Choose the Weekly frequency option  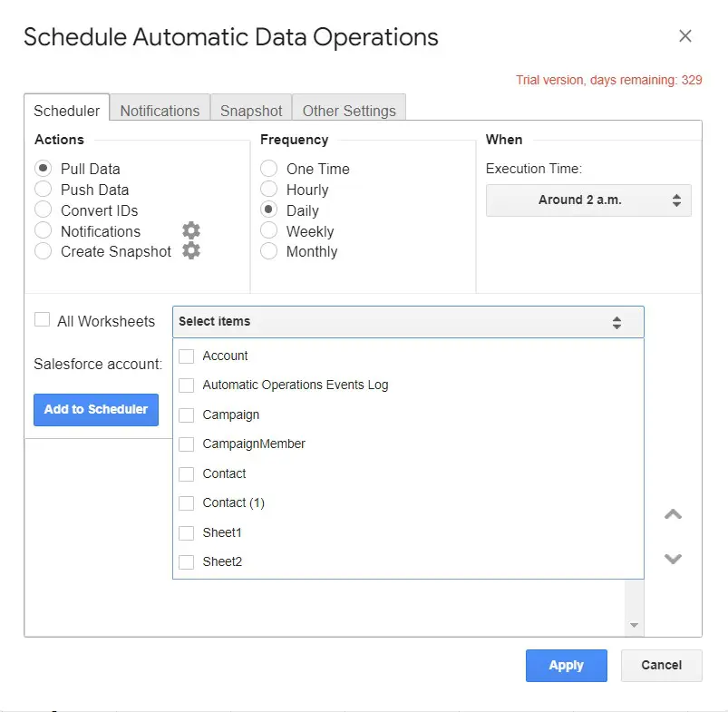click(268, 231)
